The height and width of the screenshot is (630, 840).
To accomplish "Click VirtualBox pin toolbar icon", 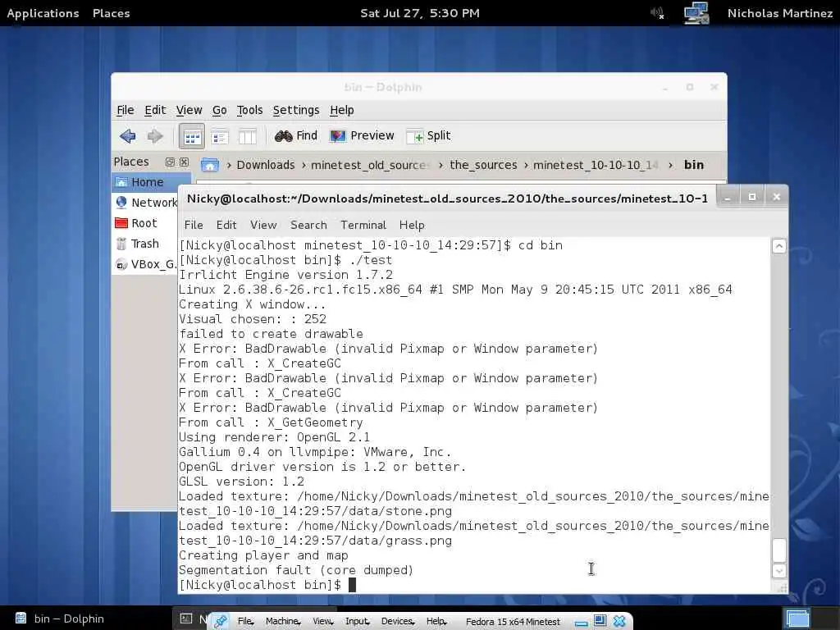I will 220,622.
